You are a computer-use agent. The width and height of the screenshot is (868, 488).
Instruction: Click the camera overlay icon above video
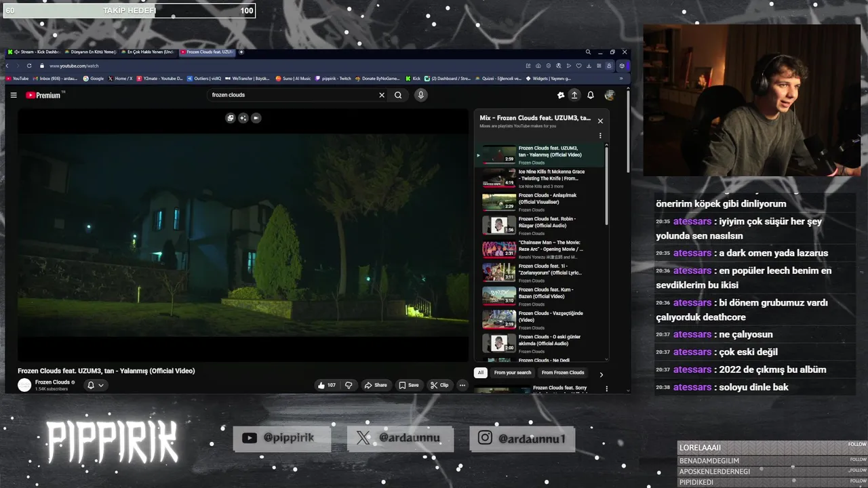pos(256,118)
